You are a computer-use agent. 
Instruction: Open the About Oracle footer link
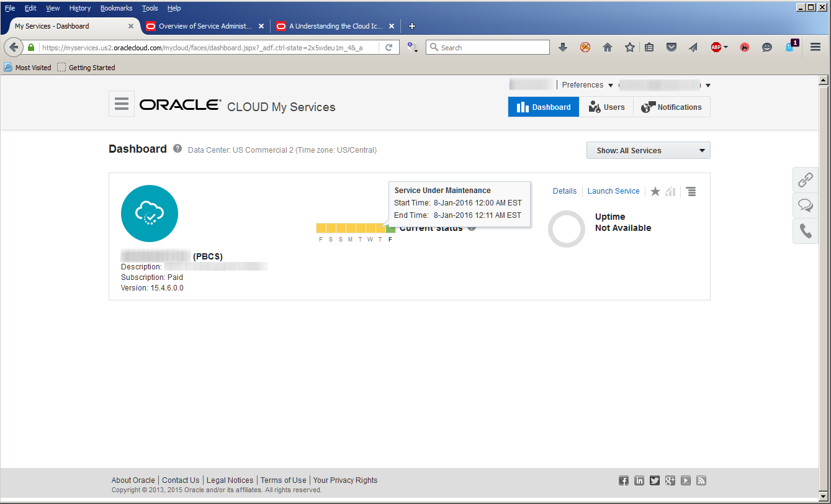133,480
